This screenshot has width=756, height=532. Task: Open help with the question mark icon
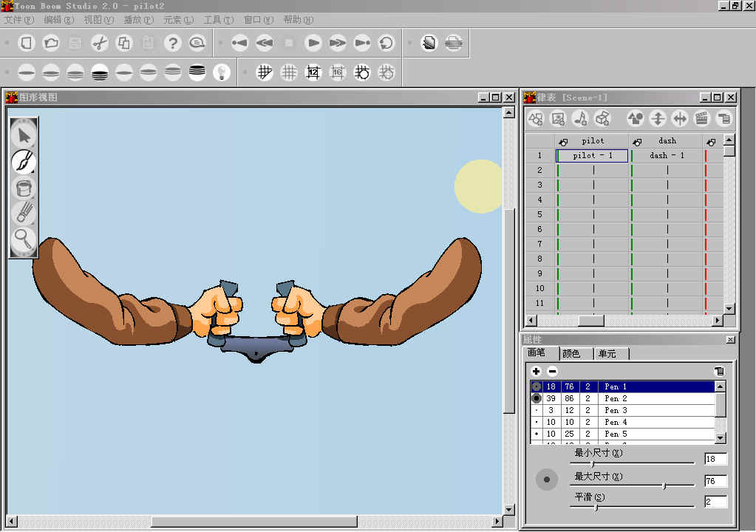(x=173, y=43)
